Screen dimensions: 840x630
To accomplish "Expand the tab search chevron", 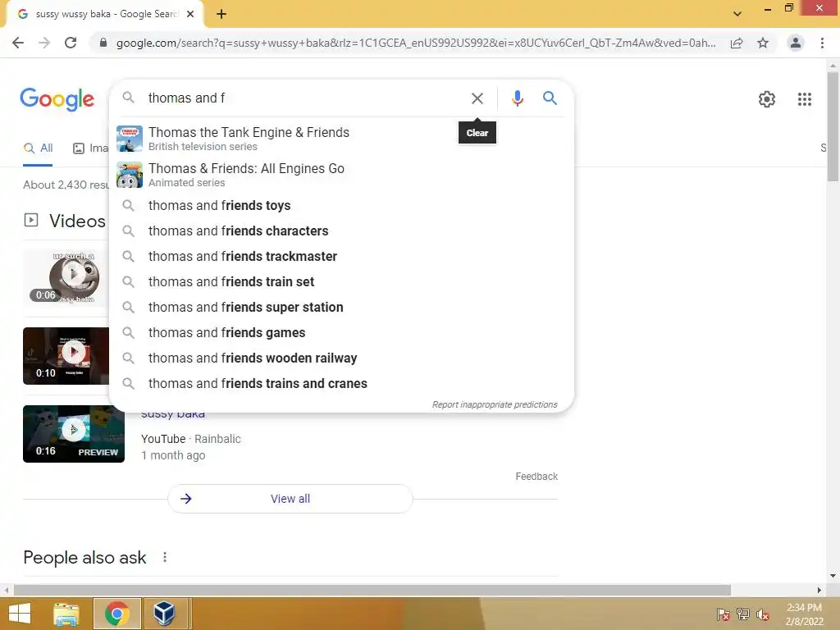I will 737,14.
